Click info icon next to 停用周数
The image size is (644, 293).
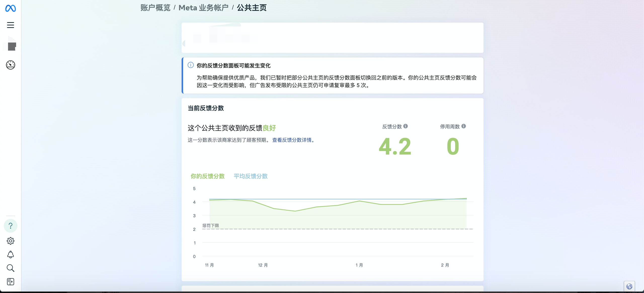pos(464,126)
